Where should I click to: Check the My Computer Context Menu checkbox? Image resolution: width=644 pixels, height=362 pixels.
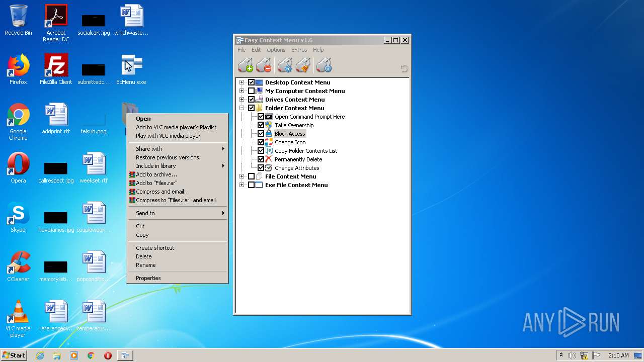click(x=252, y=91)
